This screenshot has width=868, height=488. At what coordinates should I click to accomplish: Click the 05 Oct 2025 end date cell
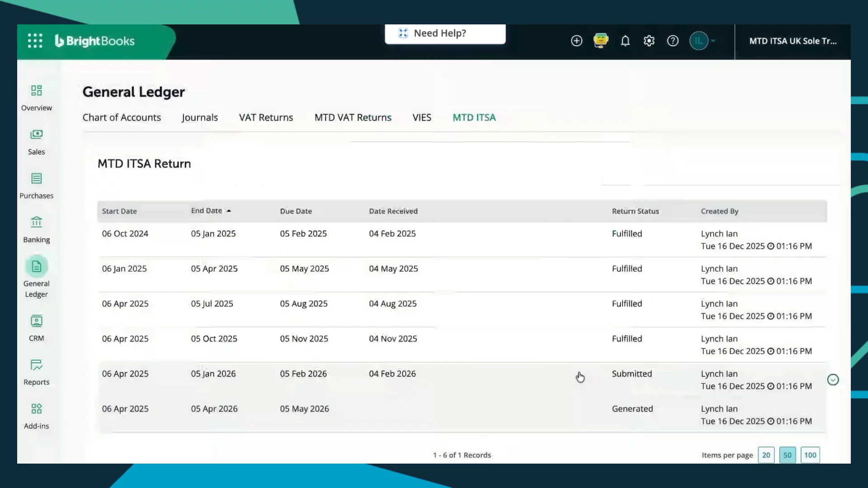click(x=214, y=339)
